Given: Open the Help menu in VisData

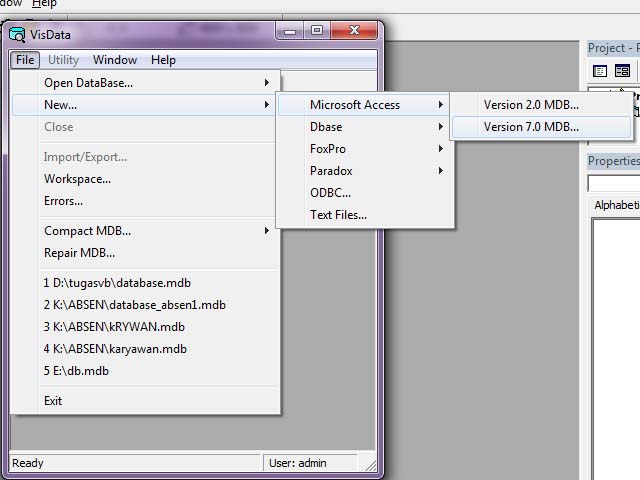Looking at the screenshot, I should pos(163,60).
